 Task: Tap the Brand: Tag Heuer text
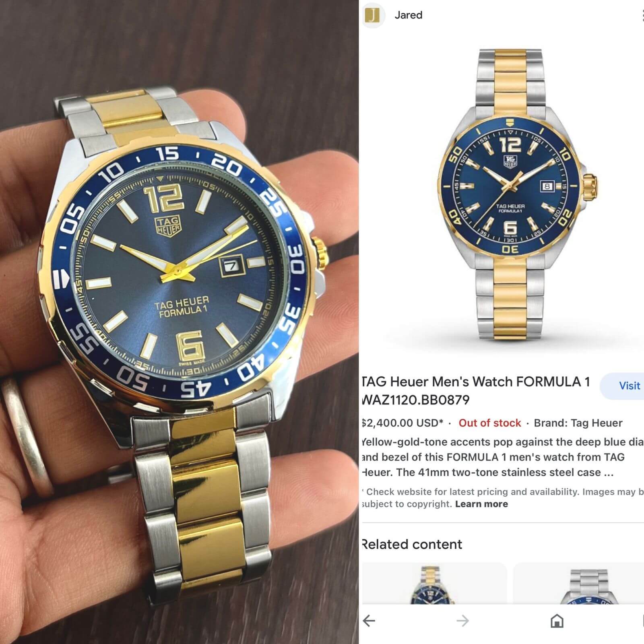click(x=578, y=423)
